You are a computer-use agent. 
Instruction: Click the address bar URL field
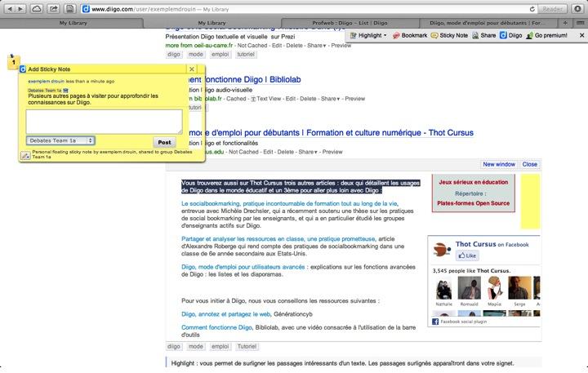coord(308,9)
